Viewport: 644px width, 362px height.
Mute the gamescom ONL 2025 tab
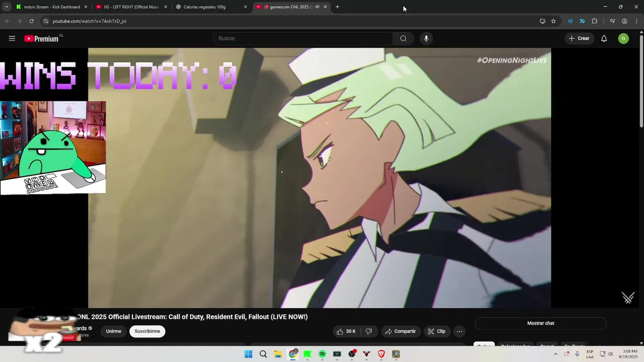coord(317,7)
